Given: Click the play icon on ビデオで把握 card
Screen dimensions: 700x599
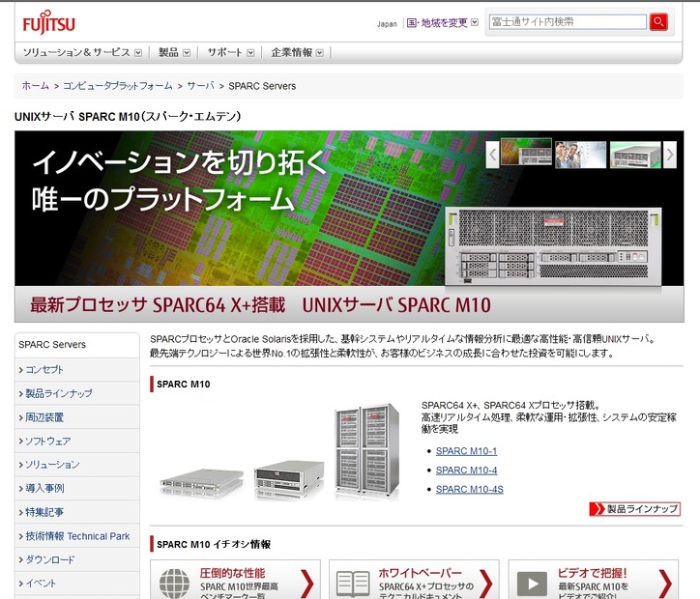Looking at the screenshot, I should 532,584.
